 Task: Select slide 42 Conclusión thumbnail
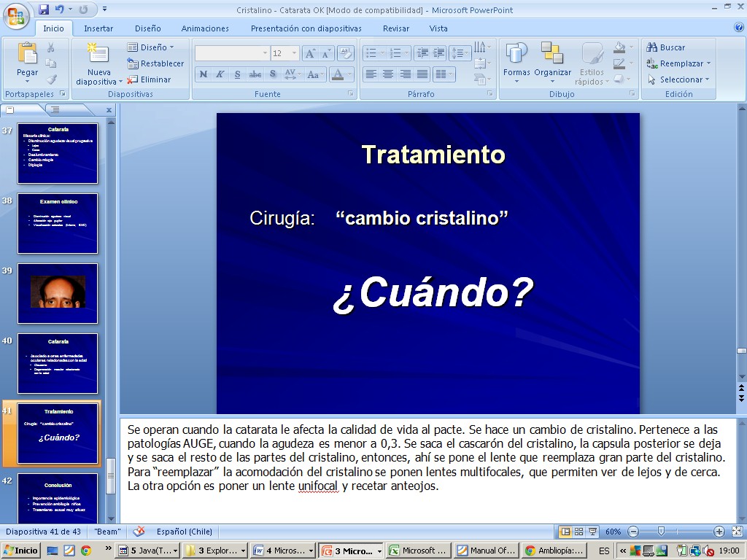(x=58, y=497)
